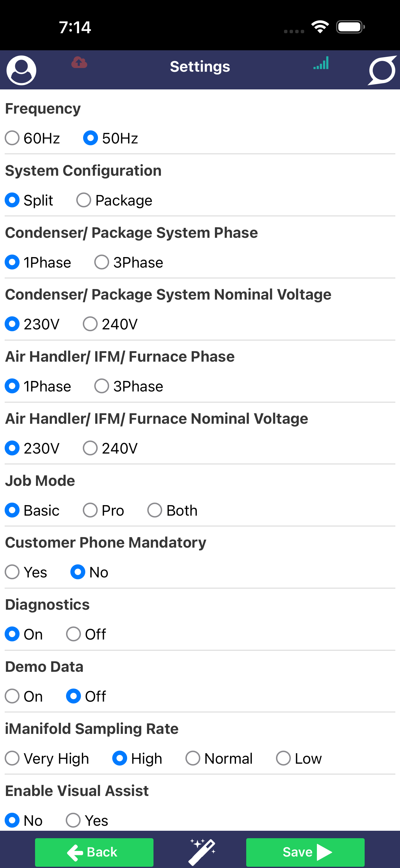Select 3Phase for Condenser/Package System Phase
Screen dimensions: 400x868
click(x=129, y=262)
